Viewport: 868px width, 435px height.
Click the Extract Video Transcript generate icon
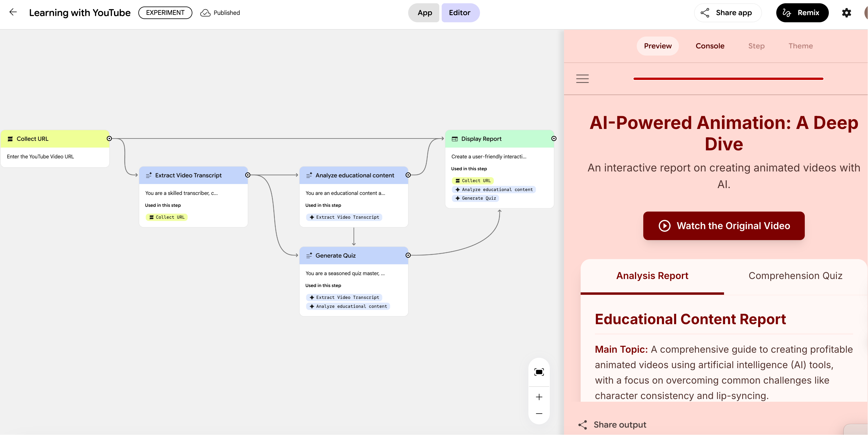point(149,175)
